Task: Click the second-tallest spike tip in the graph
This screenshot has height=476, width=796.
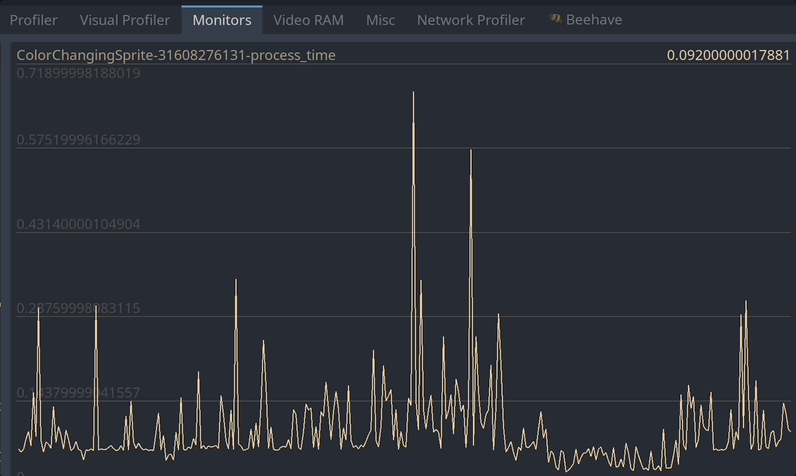Action: point(471,151)
